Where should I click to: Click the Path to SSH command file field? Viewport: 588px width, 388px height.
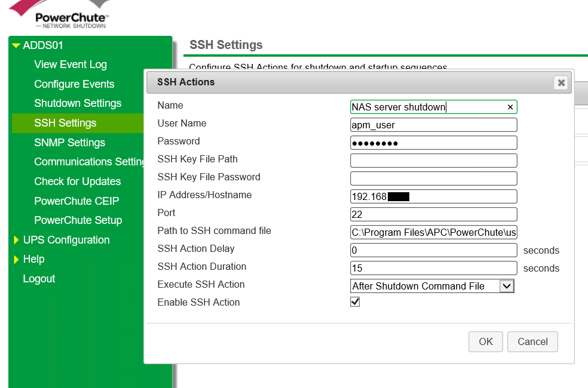coord(433,233)
